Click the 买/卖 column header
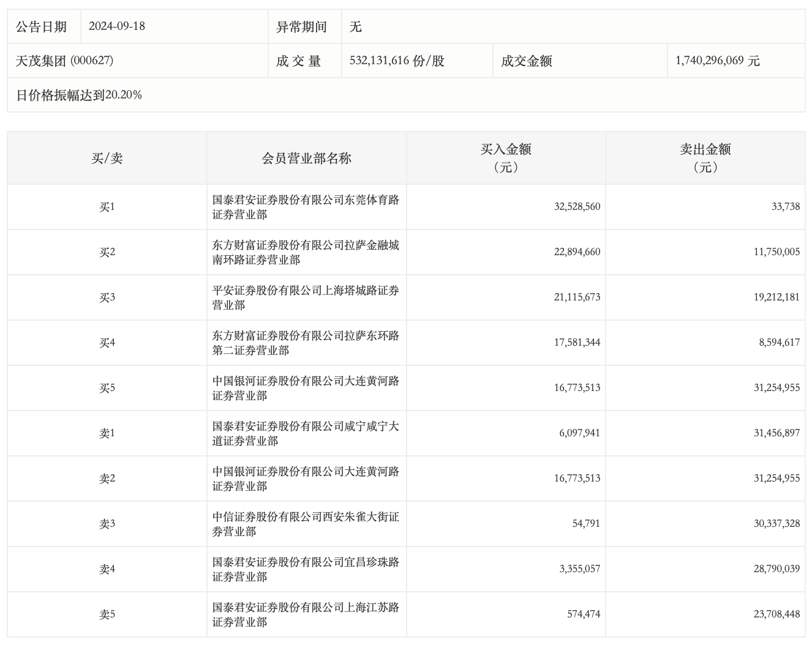Image resolution: width=812 pixels, height=645 pixels. coord(107,158)
